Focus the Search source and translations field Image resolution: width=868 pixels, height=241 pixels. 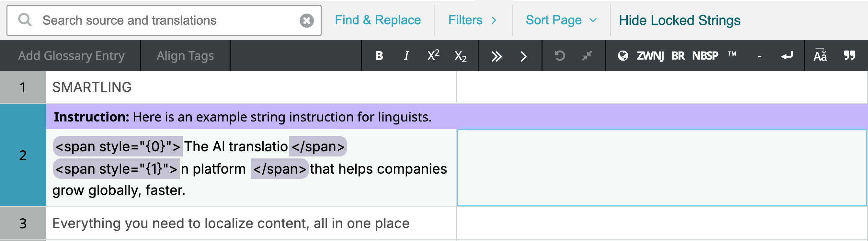coord(164,20)
